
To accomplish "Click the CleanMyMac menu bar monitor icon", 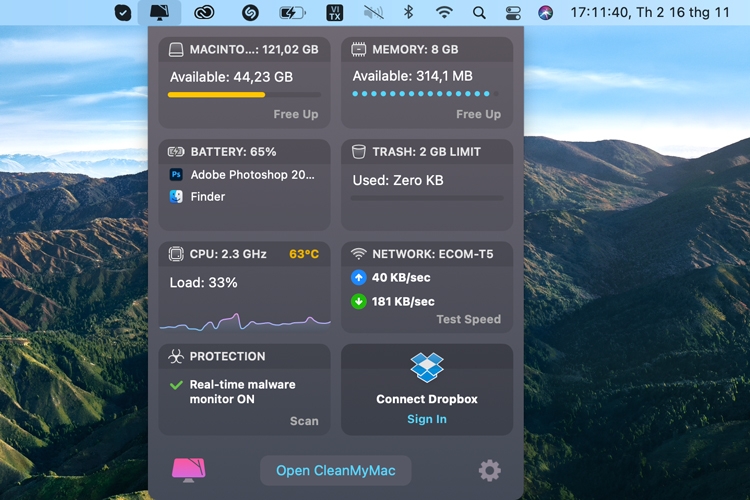I will tap(159, 12).
